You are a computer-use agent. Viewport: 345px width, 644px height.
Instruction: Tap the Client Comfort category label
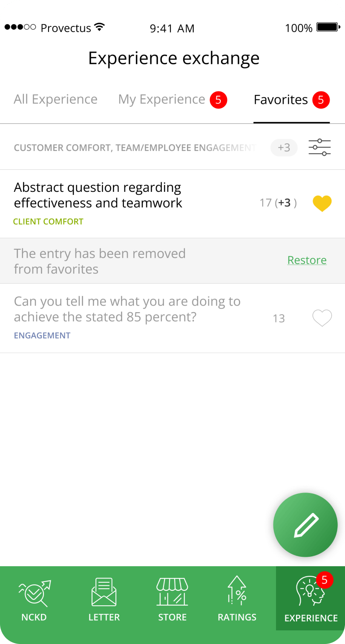point(48,222)
